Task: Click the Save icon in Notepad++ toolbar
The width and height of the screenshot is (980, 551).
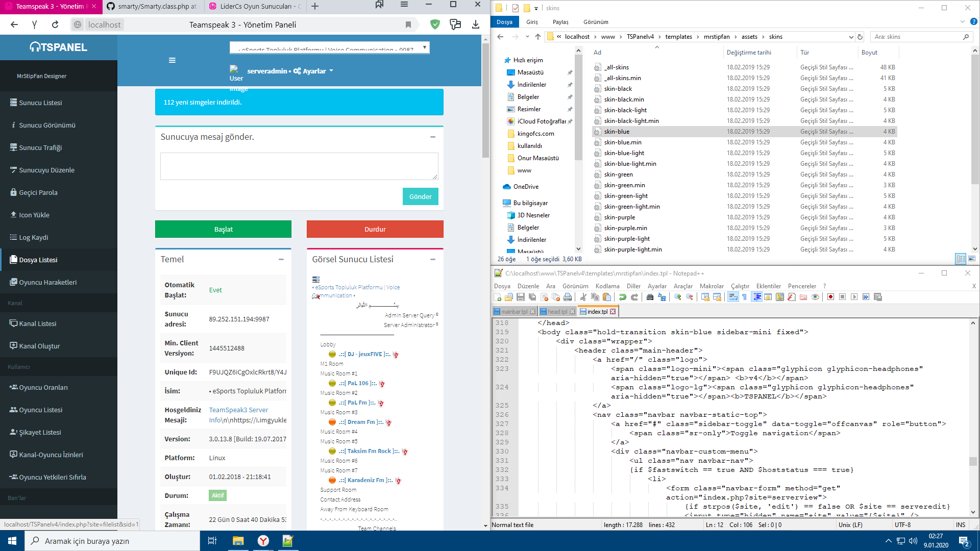Action: tap(521, 297)
